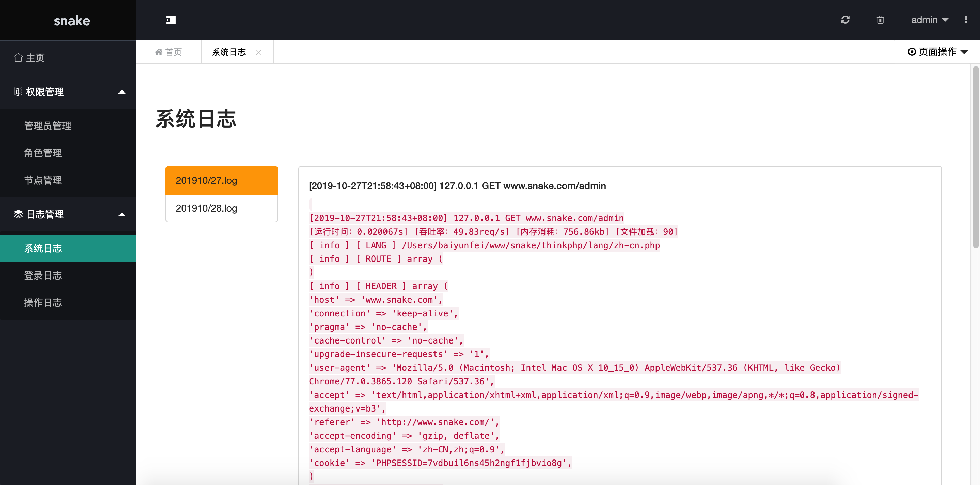Go to 登录日志 in sidebar
The width and height of the screenshot is (980, 485).
tap(43, 275)
